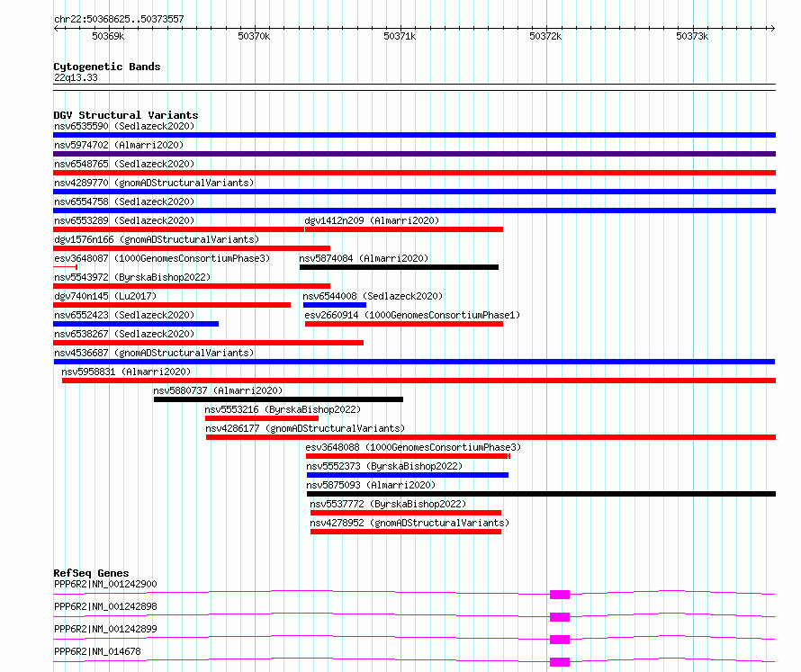Click the nsv6553289 (Sedlazeck2020) label

[124, 220]
